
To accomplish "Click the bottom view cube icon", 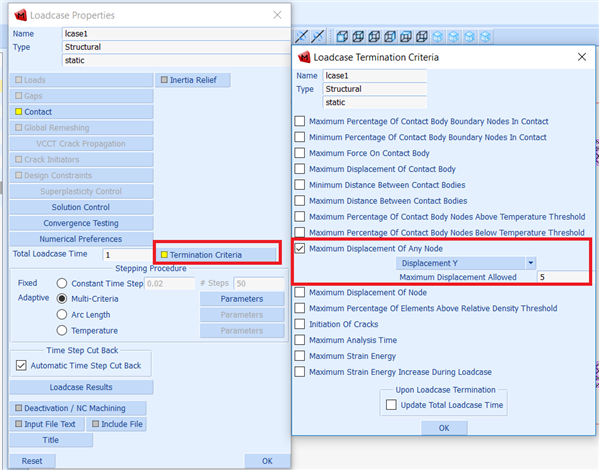I will point(421,37).
